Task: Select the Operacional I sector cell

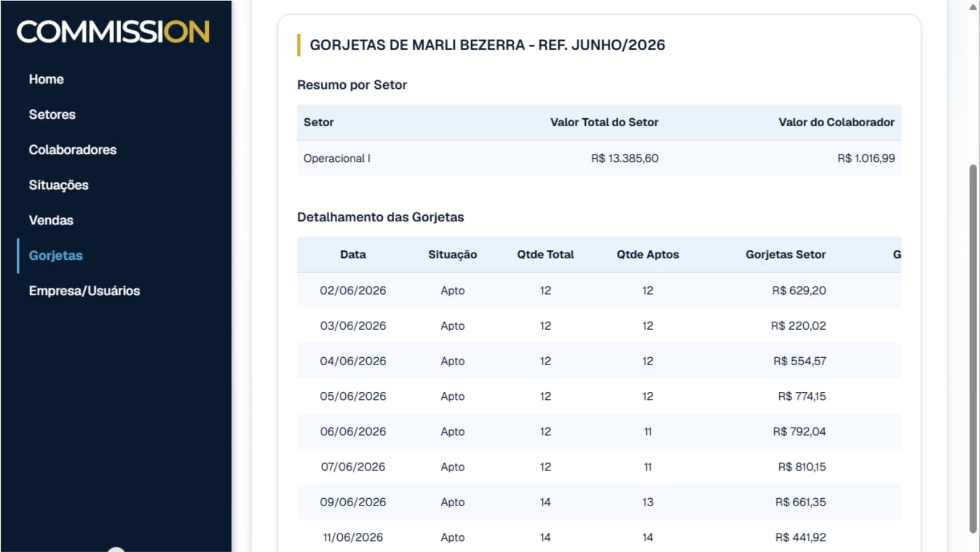Action: (337, 158)
